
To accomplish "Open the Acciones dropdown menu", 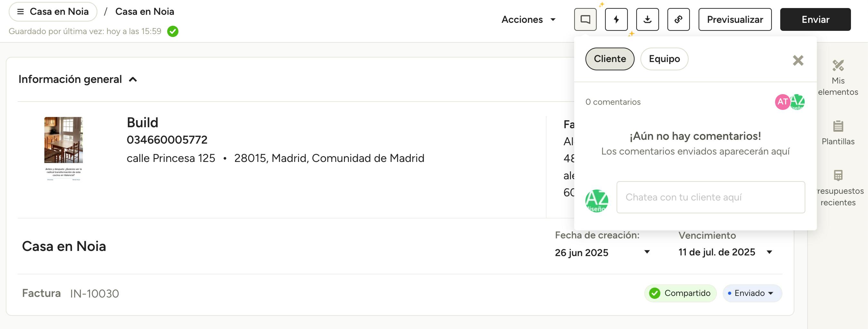I will (x=528, y=20).
